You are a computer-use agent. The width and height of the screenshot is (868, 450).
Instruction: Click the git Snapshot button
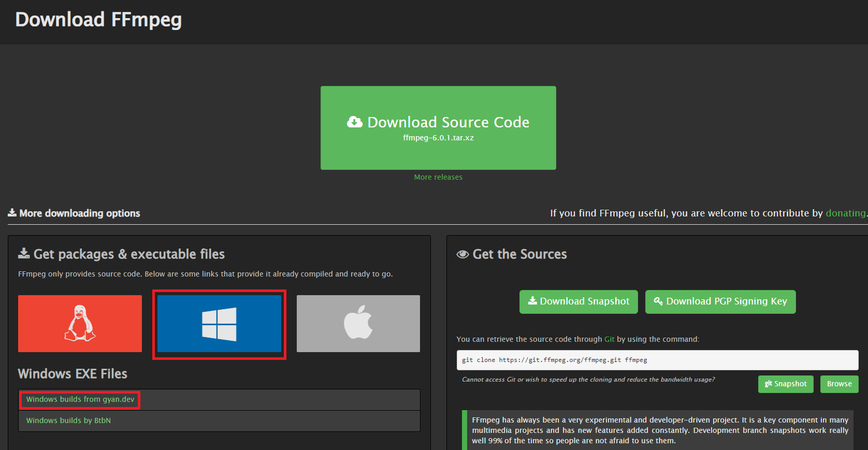tap(786, 384)
